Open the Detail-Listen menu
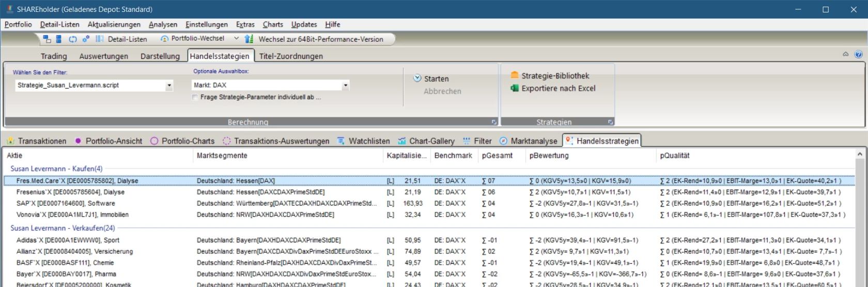This screenshot has width=868, height=287. (60, 24)
